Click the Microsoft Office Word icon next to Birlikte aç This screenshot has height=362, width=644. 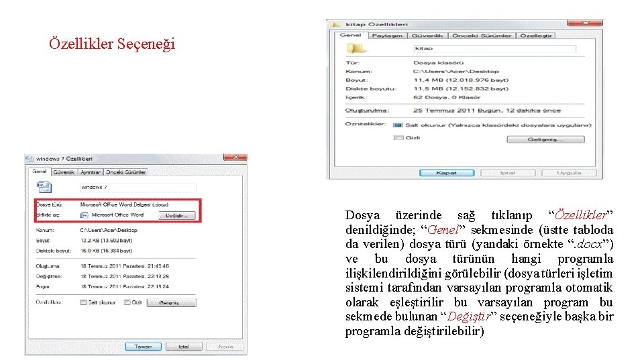(85, 215)
